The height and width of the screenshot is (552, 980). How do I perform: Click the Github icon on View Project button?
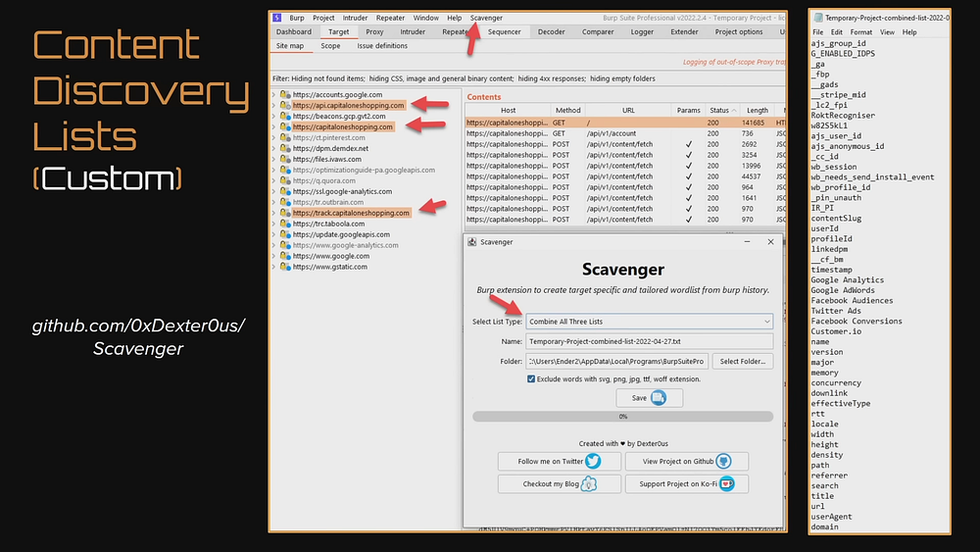pos(723,462)
